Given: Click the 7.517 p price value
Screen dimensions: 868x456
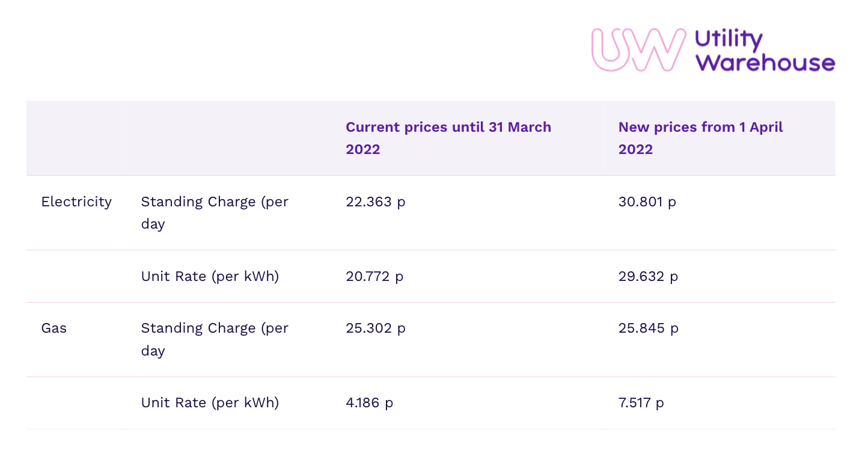Looking at the screenshot, I should coord(641,402).
